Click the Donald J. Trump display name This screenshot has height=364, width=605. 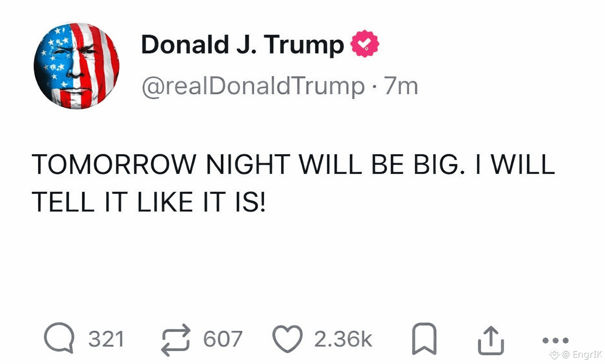(x=242, y=44)
